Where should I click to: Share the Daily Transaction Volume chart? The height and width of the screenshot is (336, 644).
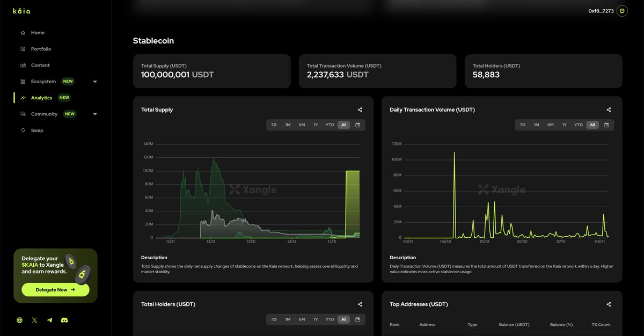click(x=609, y=109)
